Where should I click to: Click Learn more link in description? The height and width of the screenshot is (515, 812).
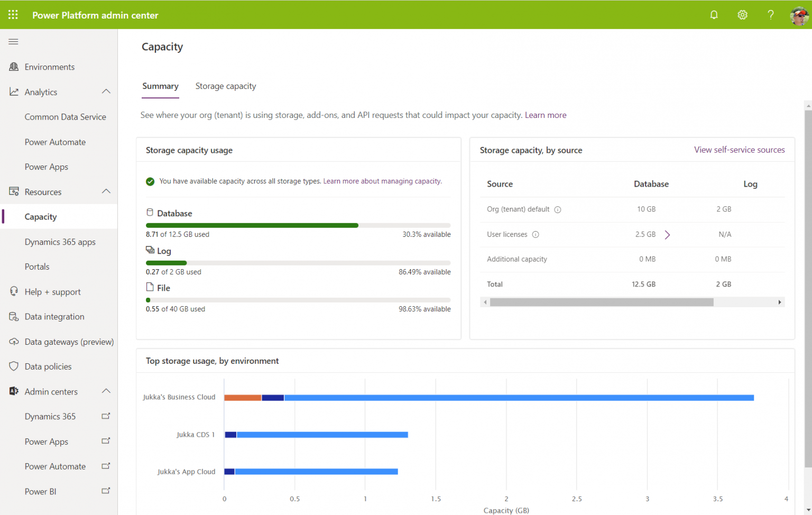pos(545,115)
